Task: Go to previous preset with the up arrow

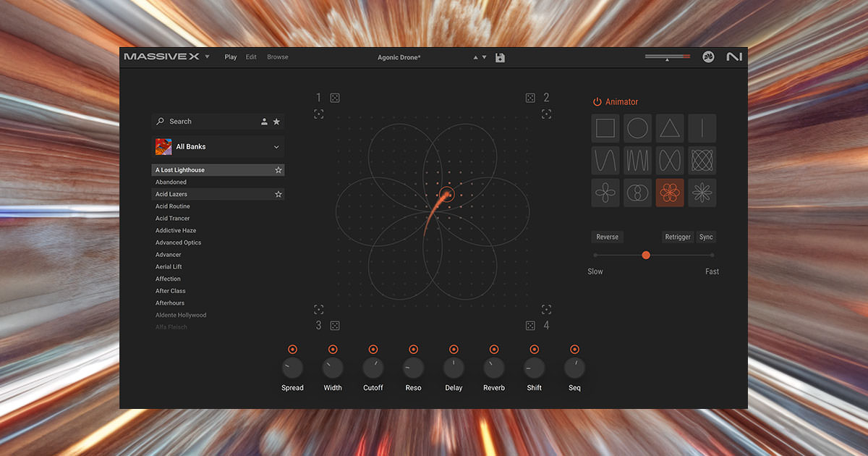Action: click(x=475, y=57)
